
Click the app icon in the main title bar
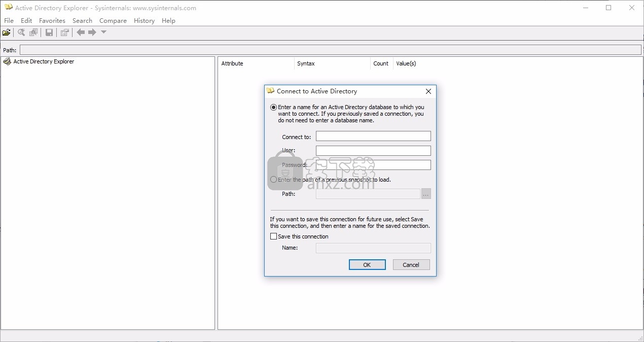[8, 8]
